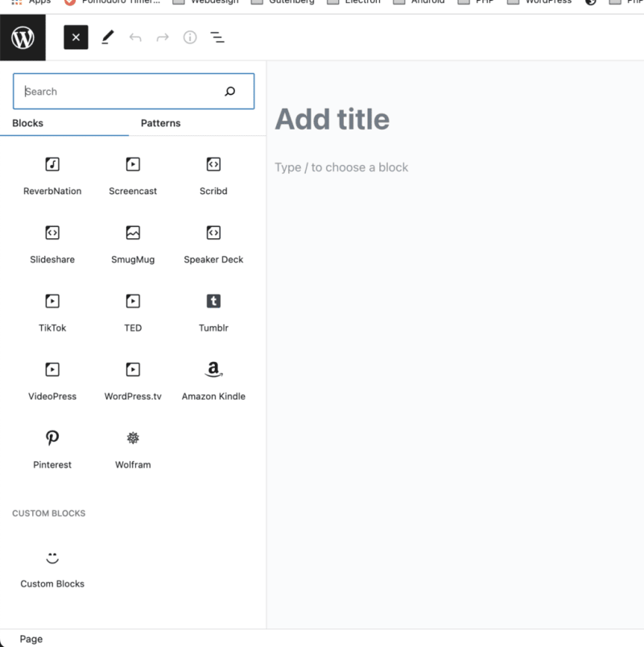Viewport: 644px width, 647px height.
Task: Open the Gutenberg bookmark folder
Action: click(x=283, y=2)
